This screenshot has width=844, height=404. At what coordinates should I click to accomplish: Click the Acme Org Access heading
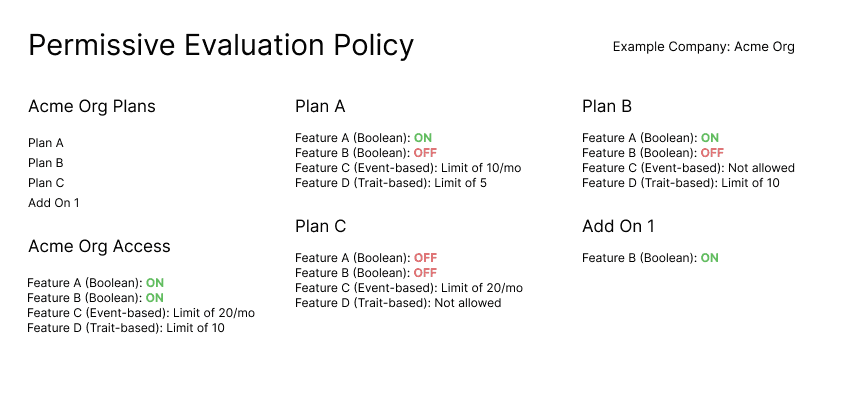click(99, 247)
